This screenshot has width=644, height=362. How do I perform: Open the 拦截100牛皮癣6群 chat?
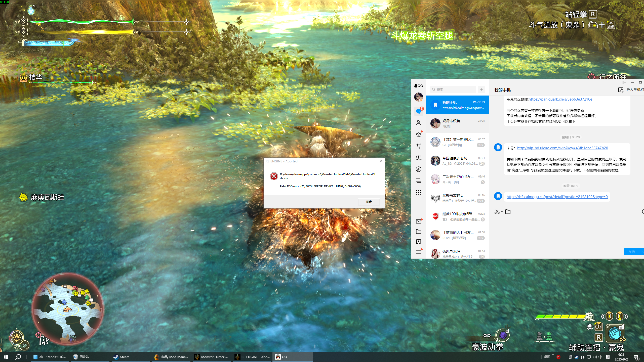[x=458, y=216]
